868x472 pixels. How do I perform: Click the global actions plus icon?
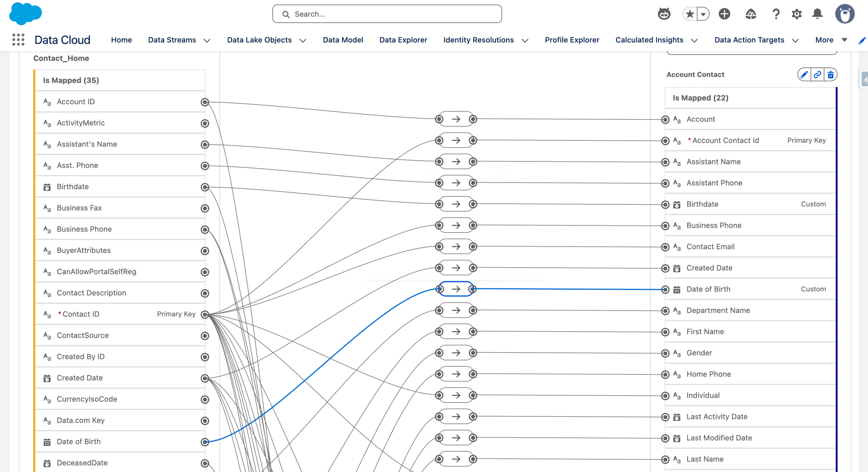click(724, 14)
